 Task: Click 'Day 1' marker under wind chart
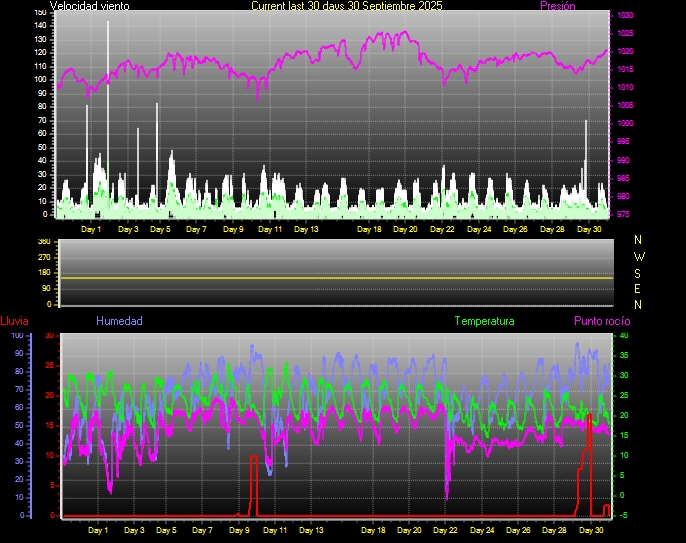click(x=91, y=229)
